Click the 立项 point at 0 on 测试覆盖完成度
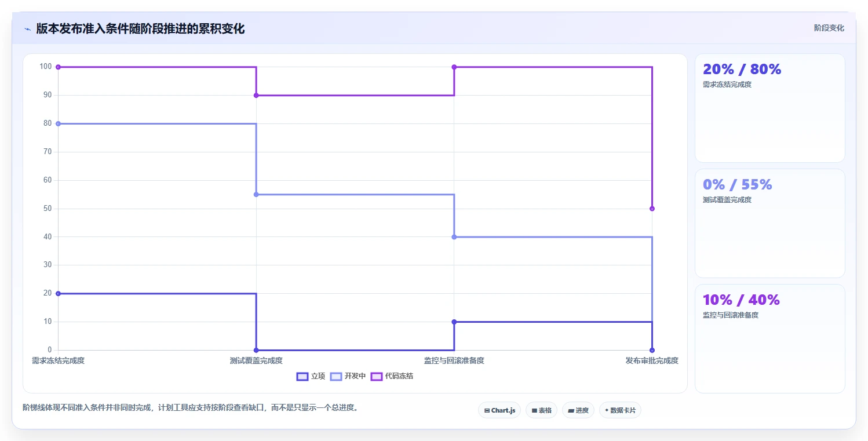868x441 pixels. [x=256, y=350]
